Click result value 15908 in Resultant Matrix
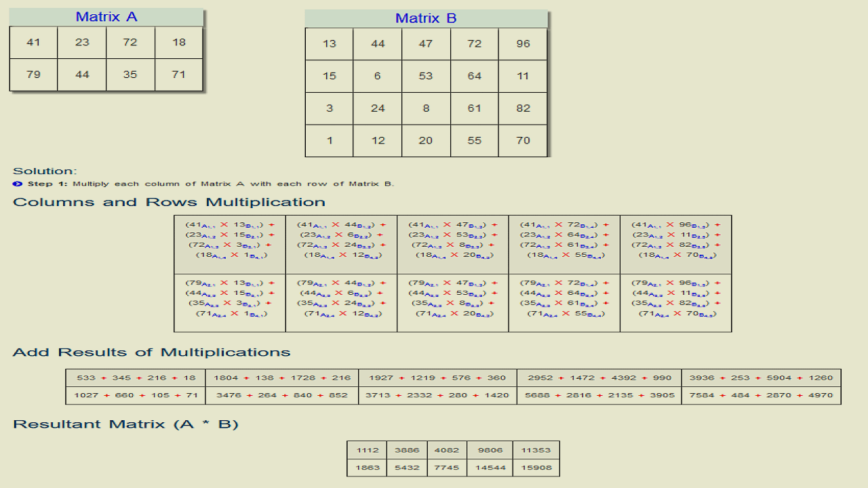This screenshot has height=488, width=868. coord(536,468)
